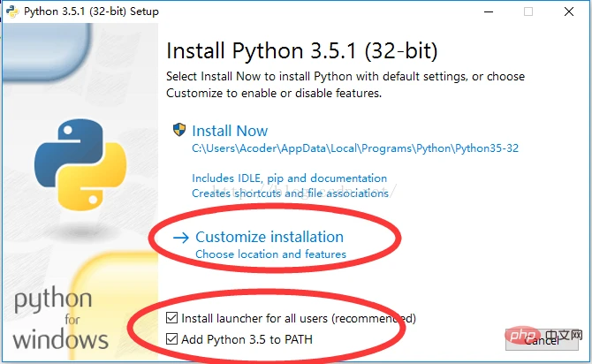The width and height of the screenshot is (592, 364).
Task: Uncheck Install launcher for all users
Action: [x=171, y=318]
